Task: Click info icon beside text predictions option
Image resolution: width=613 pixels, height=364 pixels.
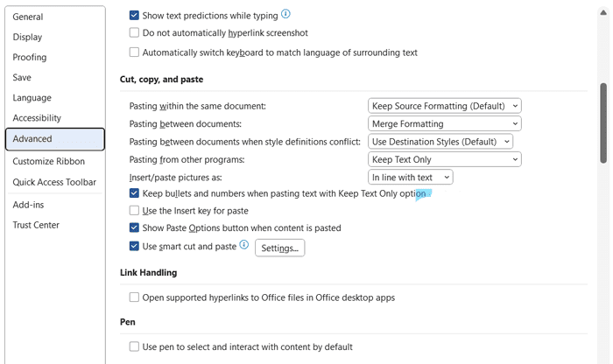Action: [286, 15]
